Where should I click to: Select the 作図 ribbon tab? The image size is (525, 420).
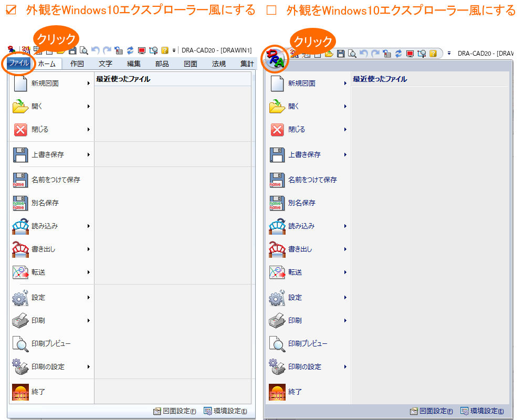point(77,64)
